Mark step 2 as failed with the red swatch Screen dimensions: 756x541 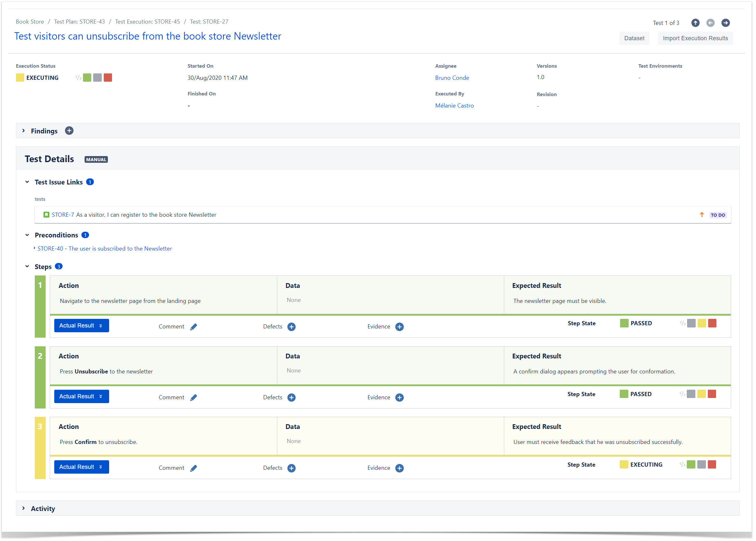(712, 394)
